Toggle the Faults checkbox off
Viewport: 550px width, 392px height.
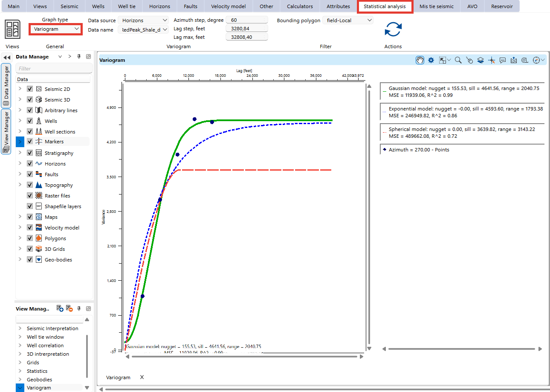(30, 174)
